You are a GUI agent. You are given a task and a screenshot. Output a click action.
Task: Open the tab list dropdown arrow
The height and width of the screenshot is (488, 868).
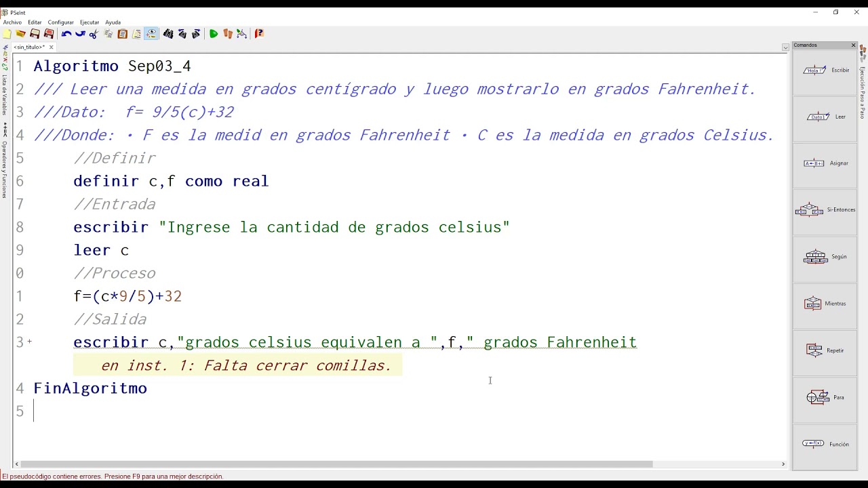pos(785,47)
